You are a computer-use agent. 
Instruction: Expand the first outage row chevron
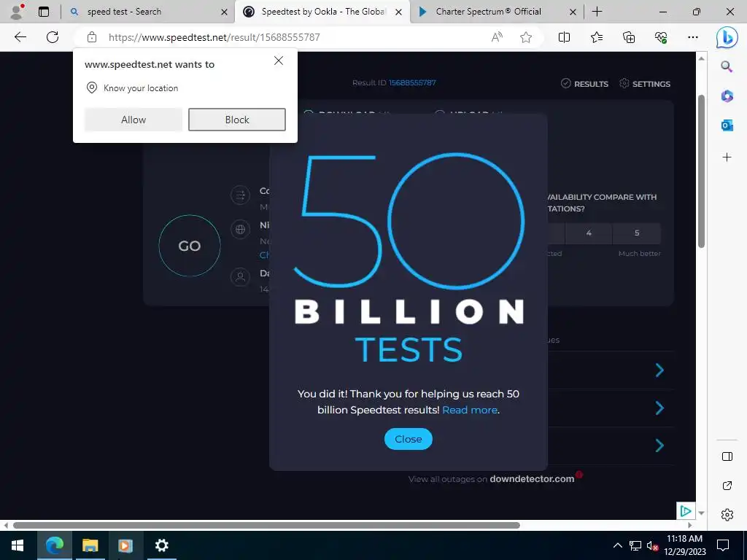click(659, 370)
